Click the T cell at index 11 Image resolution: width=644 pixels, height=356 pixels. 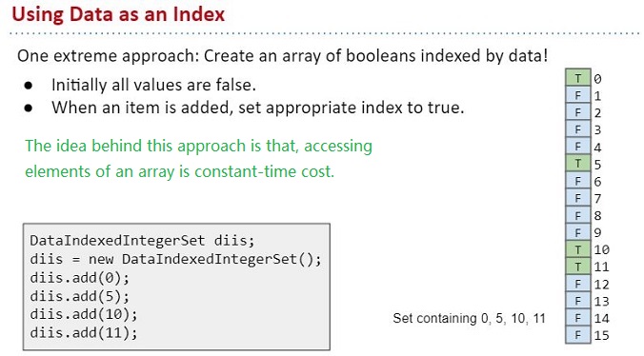tap(578, 267)
